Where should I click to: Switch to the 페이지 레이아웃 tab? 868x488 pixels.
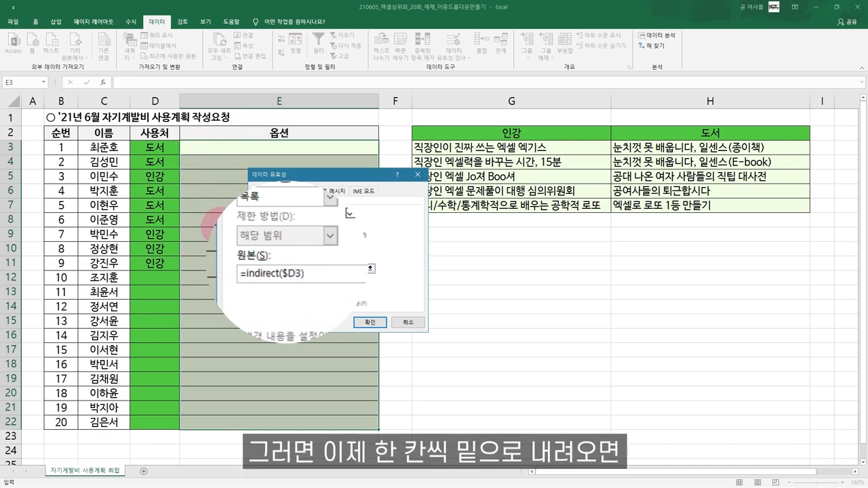pos(94,22)
